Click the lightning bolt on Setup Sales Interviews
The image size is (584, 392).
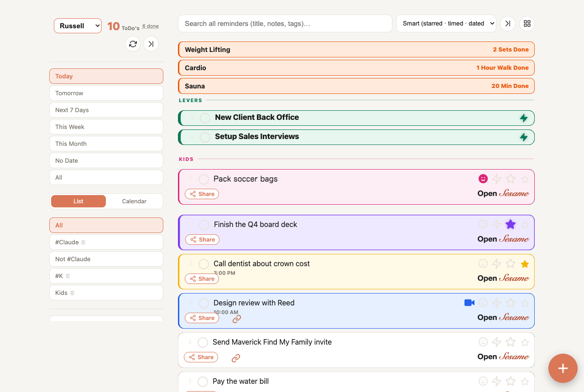[524, 137]
